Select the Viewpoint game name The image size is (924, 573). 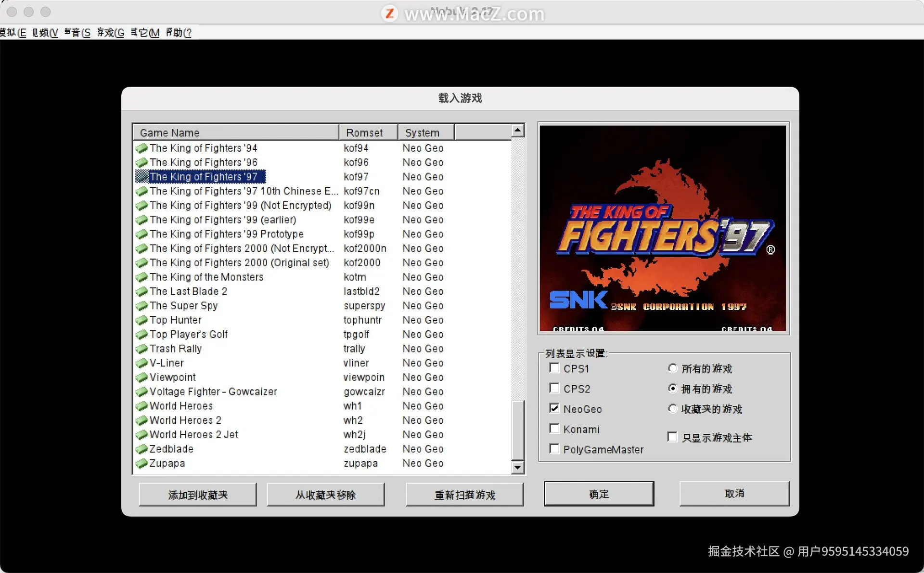pyautogui.click(x=173, y=378)
